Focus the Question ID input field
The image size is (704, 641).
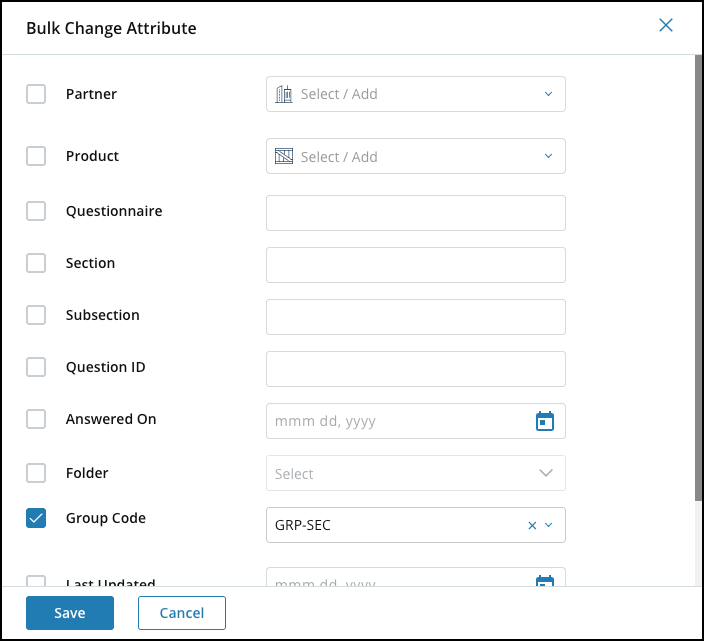(416, 369)
